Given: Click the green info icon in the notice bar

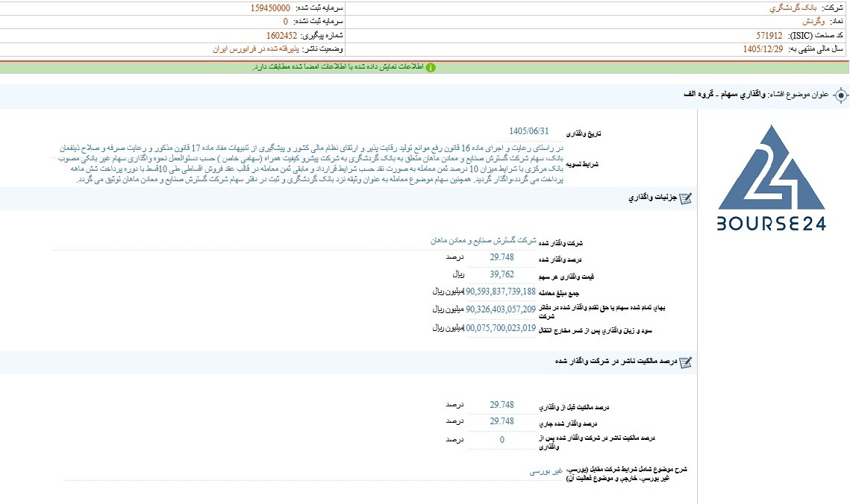Looking at the screenshot, I should coord(431,68).
